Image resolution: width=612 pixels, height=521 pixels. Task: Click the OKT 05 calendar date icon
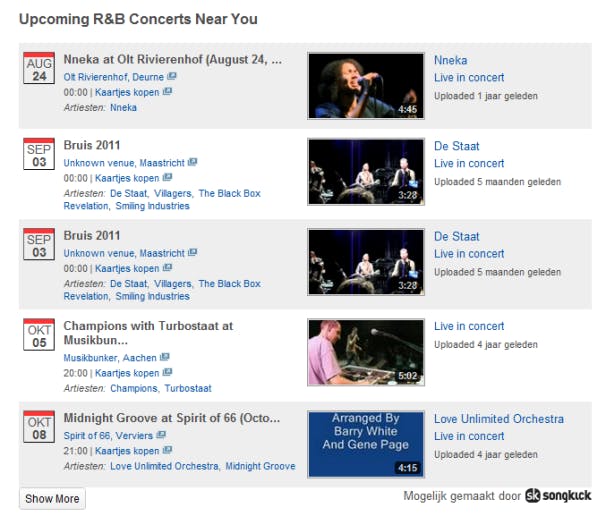point(38,335)
